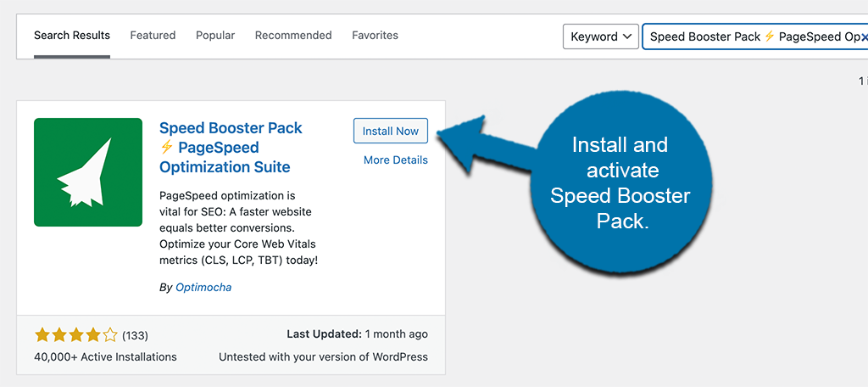The width and height of the screenshot is (868, 387).
Task: Switch to the Popular tab
Action: [215, 36]
